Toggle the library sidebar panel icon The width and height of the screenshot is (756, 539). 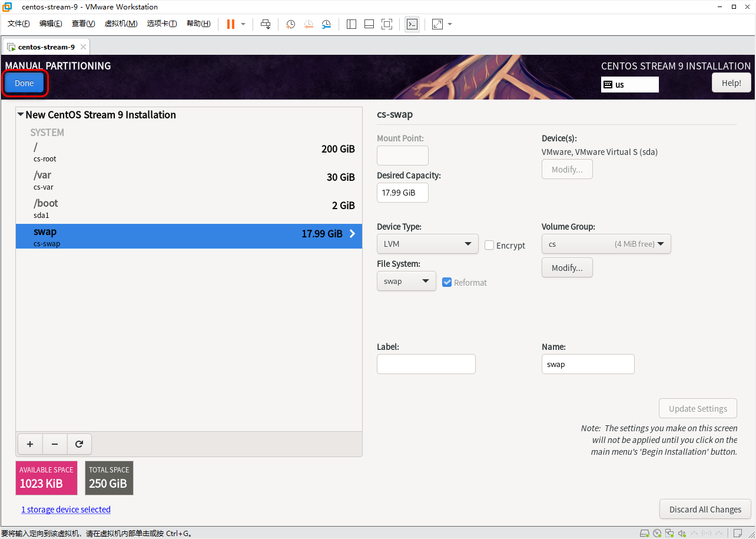coord(352,24)
